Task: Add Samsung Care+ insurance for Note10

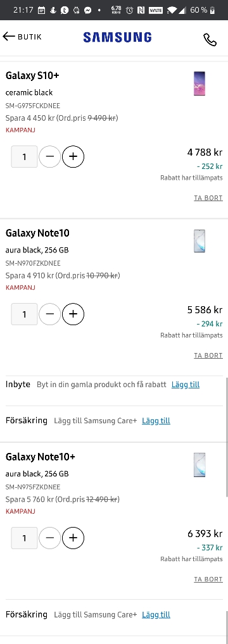Action: (156, 421)
